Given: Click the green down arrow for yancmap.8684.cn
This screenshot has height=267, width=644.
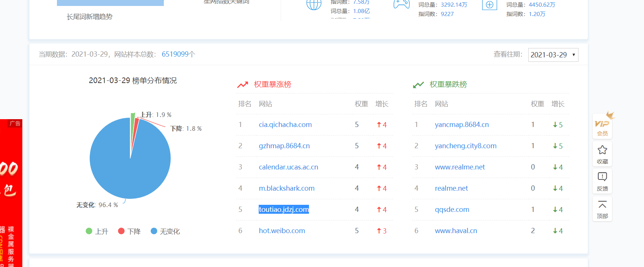Looking at the screenshot, I should click(x=555, y=125).
